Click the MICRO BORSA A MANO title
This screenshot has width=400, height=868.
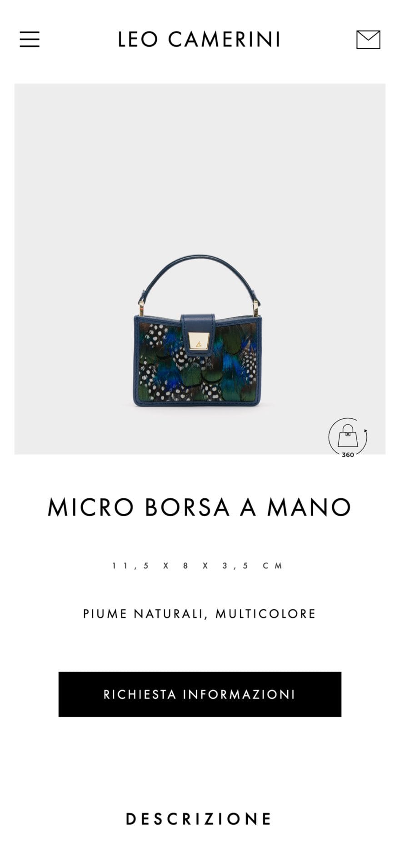tap(200, 507)
